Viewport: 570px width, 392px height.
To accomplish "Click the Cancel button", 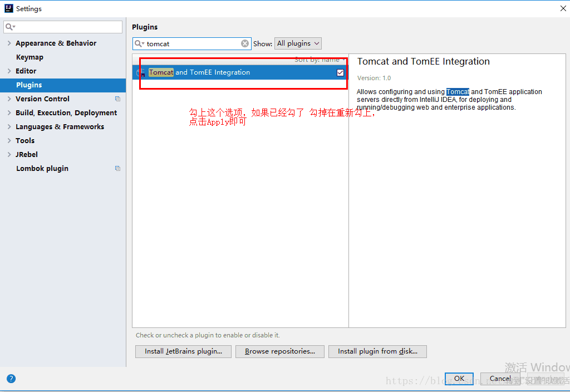I will point(500,379).
